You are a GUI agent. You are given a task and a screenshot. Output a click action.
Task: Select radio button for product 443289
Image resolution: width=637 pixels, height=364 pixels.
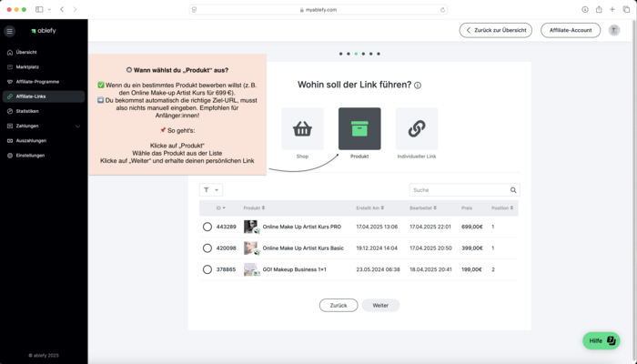click(x=207, y=227)
